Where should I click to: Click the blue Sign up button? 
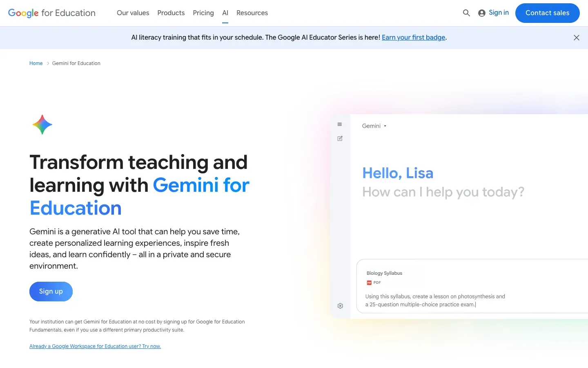[51, 292]
